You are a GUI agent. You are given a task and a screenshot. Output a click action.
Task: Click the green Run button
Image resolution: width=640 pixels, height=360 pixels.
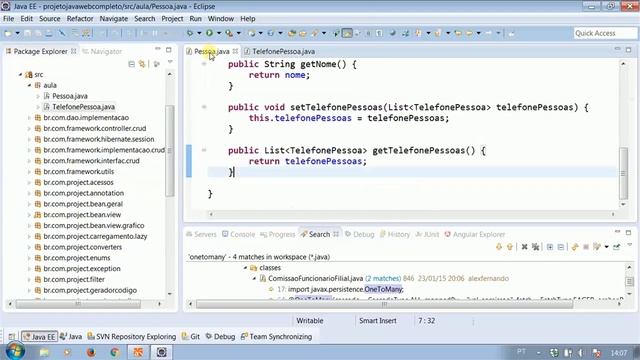click(209, 33)
